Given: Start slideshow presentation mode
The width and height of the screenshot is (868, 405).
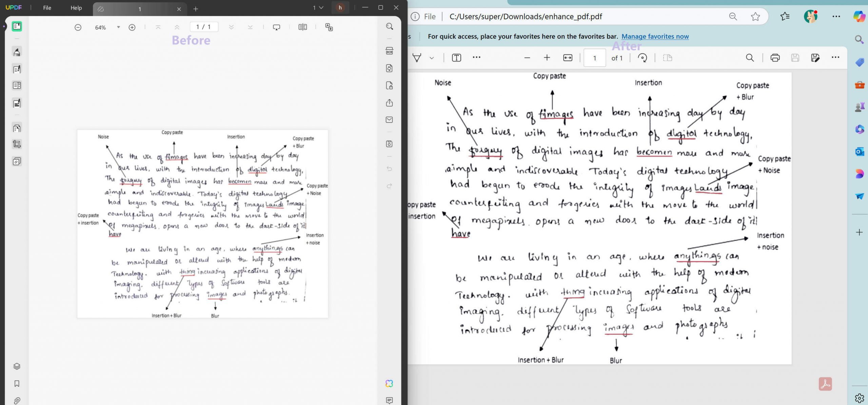Looking at the screenshot, I should point(276,27).
